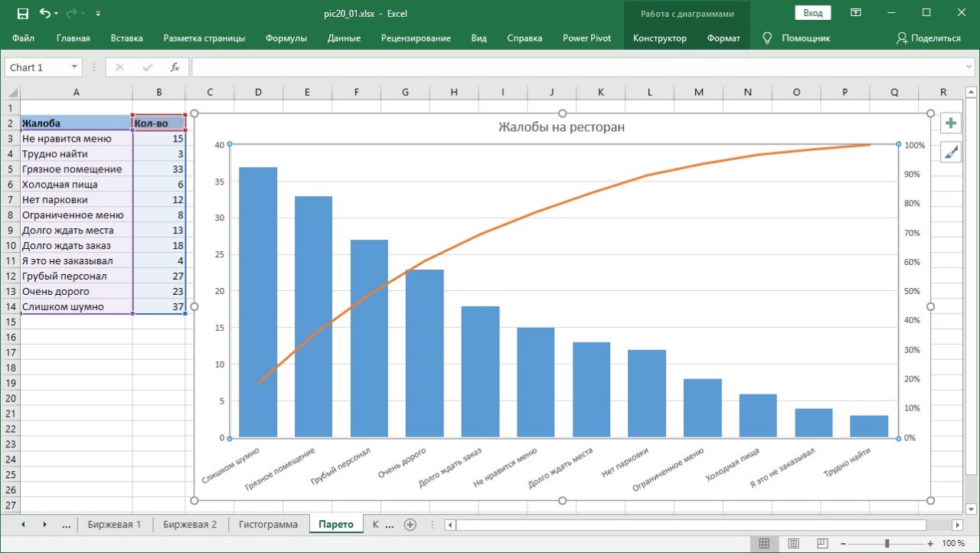The image size is (980, 553).
Task: Click the Слишком шумно axis label
Action: point(230,466)
